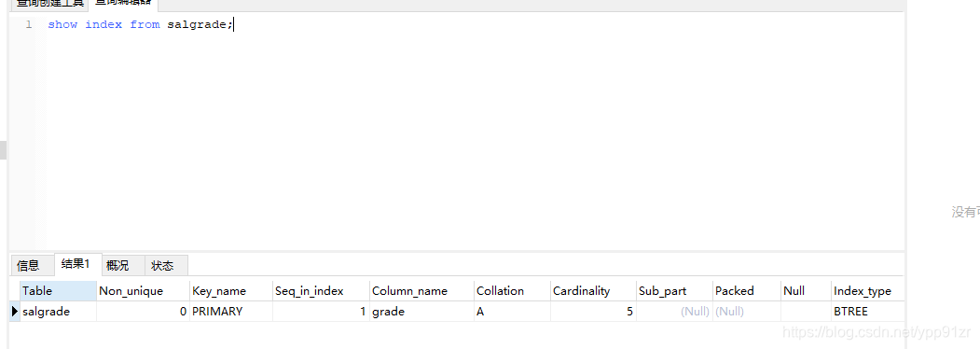The image size is (980, 349).
Task: Open the blog.csdn.net watermark link
Action: 876,332
